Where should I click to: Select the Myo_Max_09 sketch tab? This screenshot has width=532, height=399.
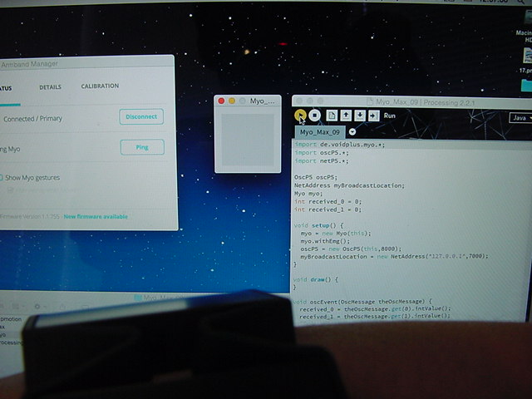(319, 132)
